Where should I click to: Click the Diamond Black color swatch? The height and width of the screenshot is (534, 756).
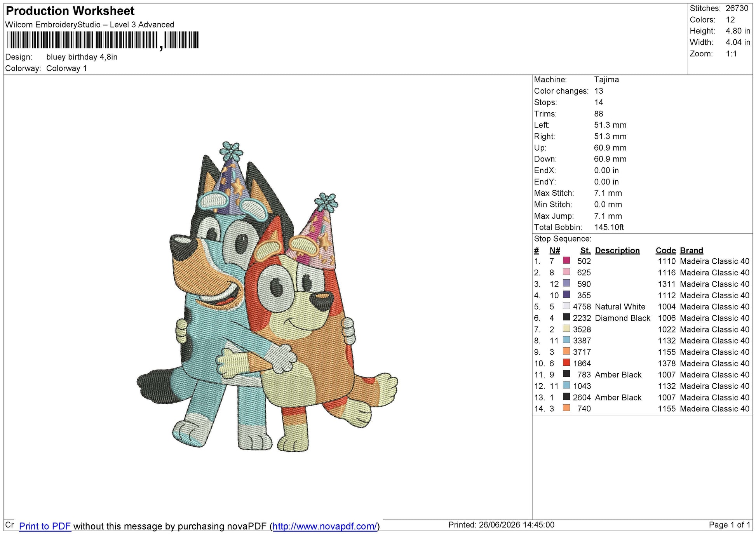[566, 318]
